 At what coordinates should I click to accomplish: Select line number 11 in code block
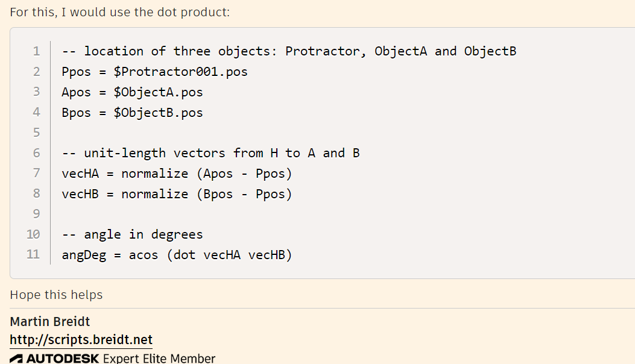(32, 254)
